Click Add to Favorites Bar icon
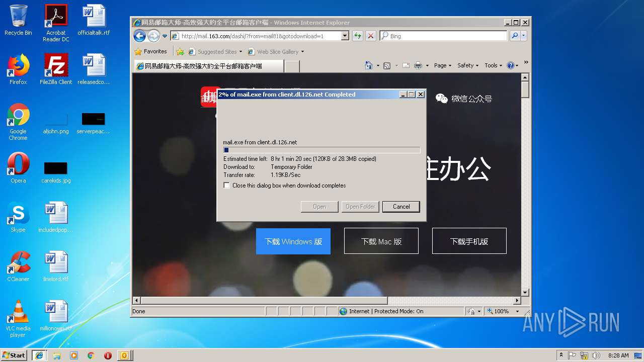 (180, 51)
